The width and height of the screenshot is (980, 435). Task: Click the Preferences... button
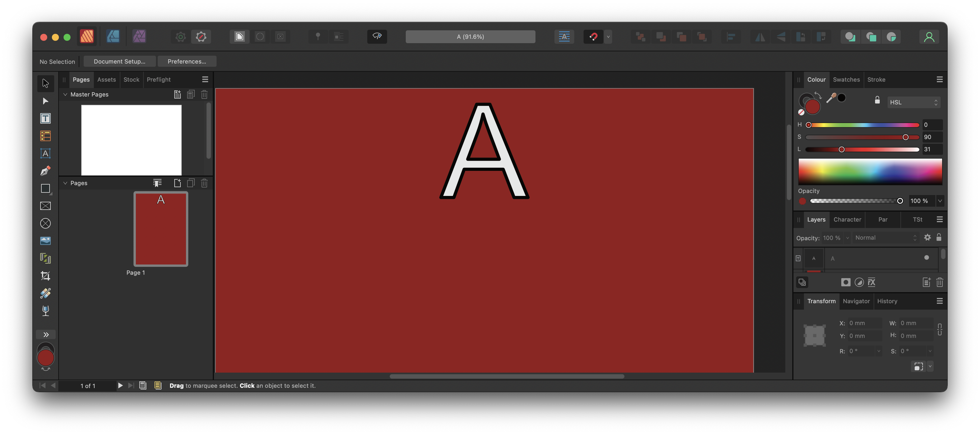187,61
